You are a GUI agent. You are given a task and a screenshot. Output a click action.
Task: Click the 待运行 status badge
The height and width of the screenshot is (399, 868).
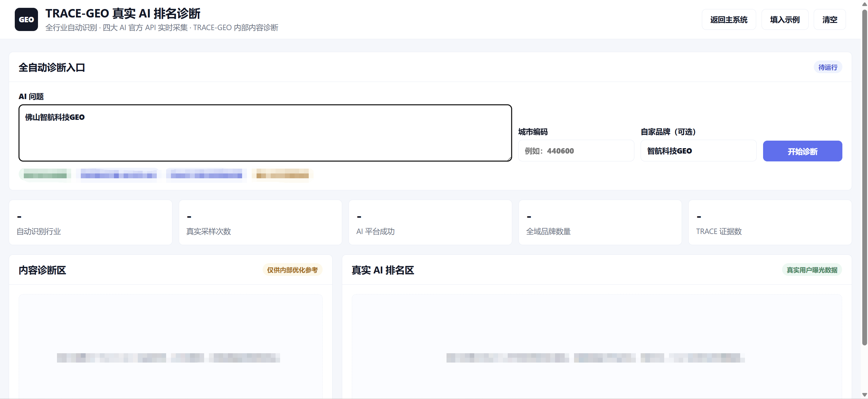click(828, 67)
